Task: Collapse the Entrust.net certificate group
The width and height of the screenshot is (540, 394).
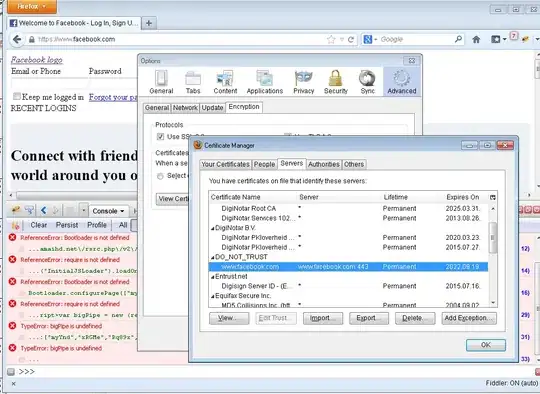Action: [212, 277]
